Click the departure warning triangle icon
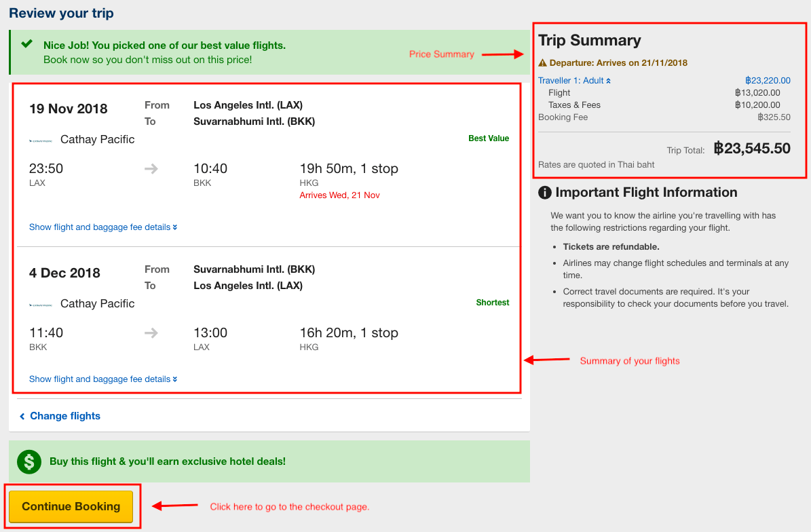The image size is (811, 532). click(x=542, y=63)
